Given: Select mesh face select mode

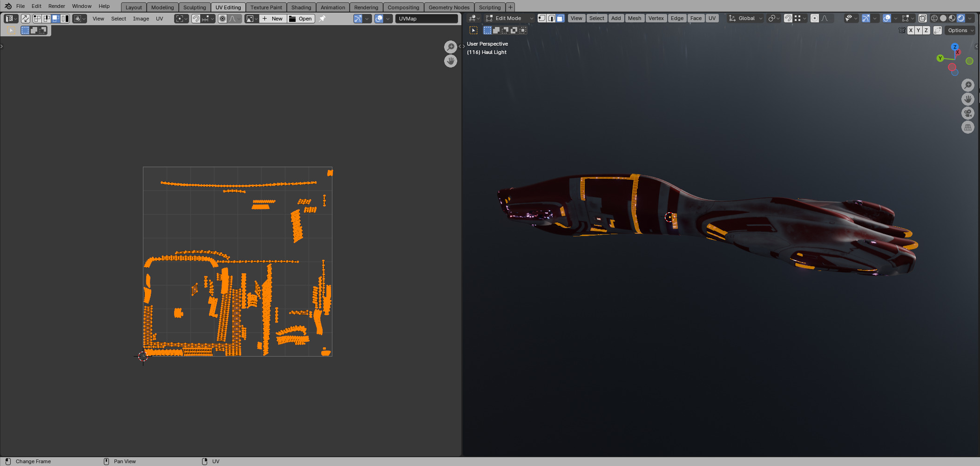Looking at the screenshot, I should coord(561,18).
